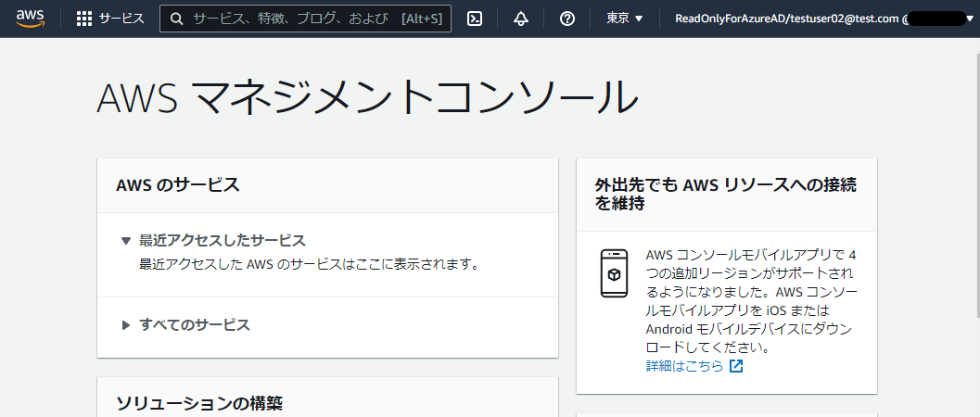
Task: Expand the すべてのサービス section
Action: point(186,324)
